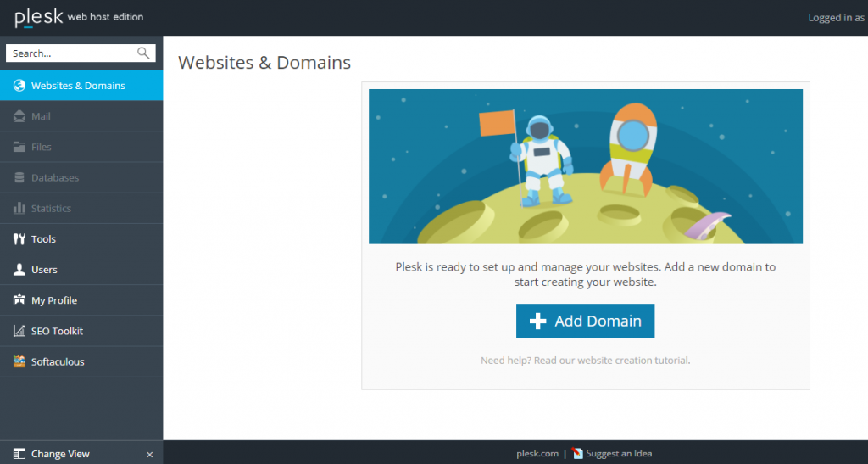This screenshot has width=868, height=464.
Task: Close the Change View bar
Action: click(150, 455)
